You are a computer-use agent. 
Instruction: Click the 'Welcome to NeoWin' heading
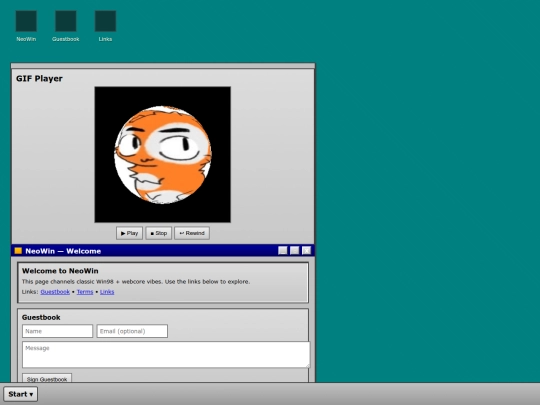click(60, 271)
